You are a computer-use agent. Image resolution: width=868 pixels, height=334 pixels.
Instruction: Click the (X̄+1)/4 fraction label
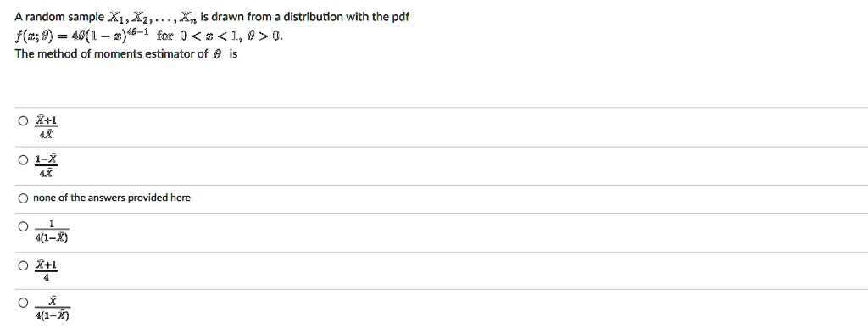(47, 271)
